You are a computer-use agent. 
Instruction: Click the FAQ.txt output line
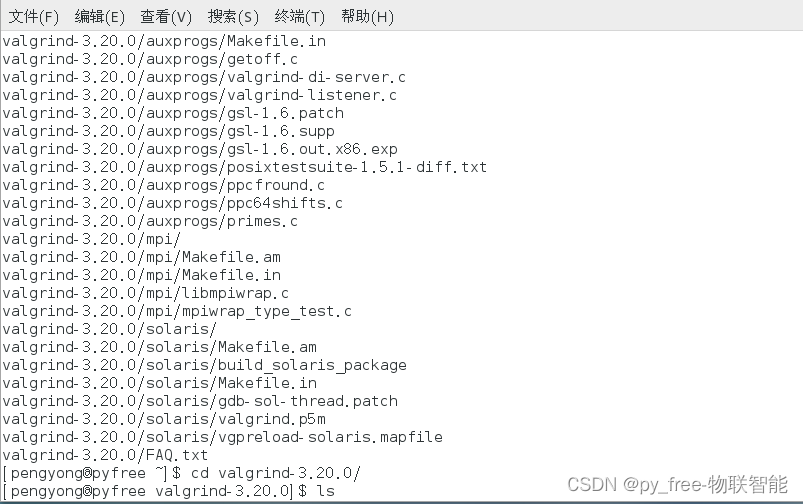point(105,455)
